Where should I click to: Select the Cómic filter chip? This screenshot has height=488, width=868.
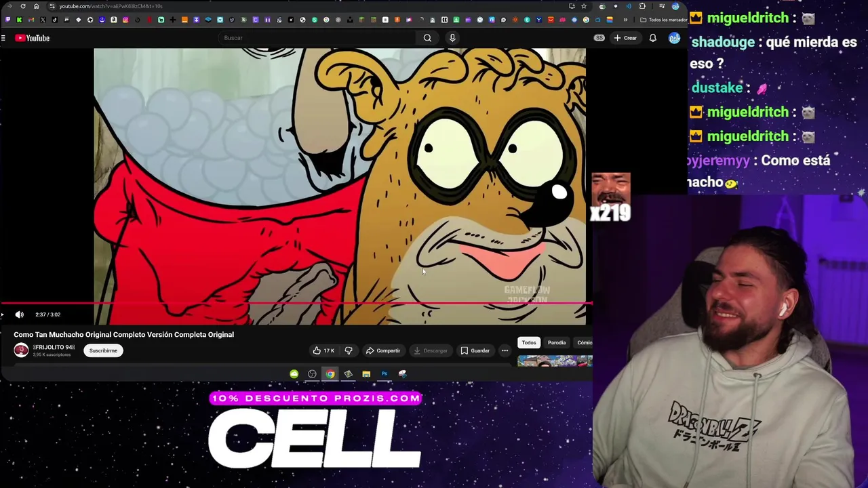584,342
